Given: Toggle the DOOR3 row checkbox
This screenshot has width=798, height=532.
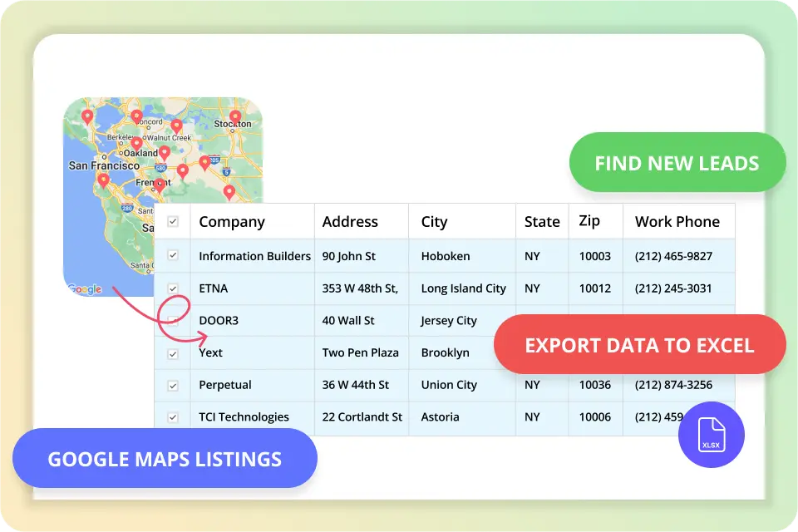Looking at the screenshot, I should click(x=173, y=321).
